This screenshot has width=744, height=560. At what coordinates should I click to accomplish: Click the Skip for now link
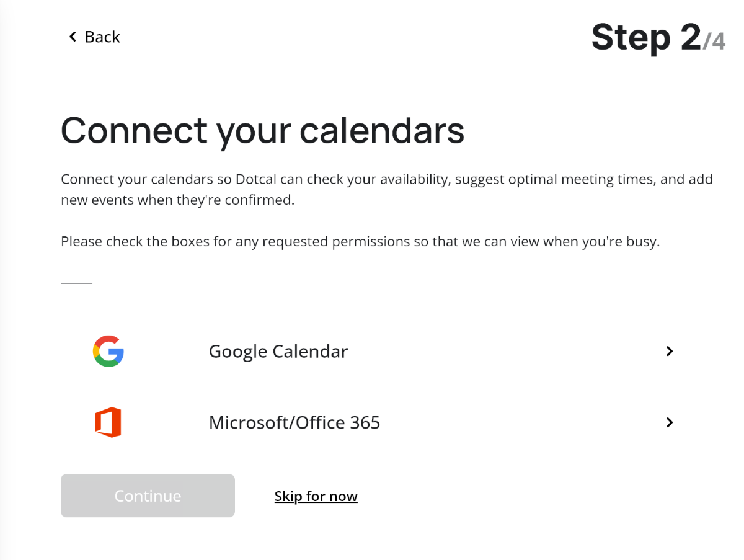click(x=316, y=496)
